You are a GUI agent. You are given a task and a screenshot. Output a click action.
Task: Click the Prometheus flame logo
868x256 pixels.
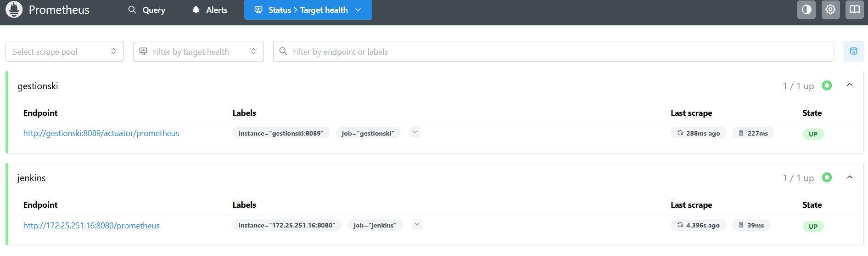[14, 10]
